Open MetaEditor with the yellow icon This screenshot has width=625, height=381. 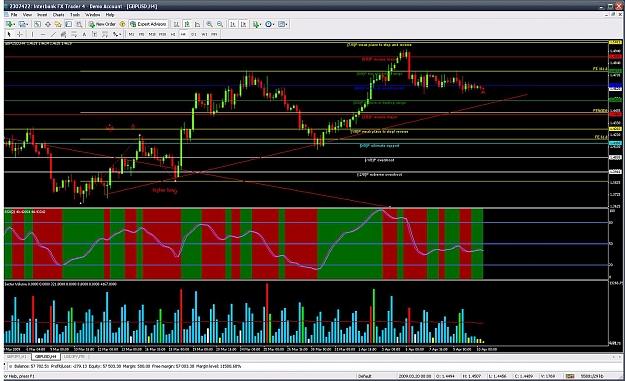122,24
